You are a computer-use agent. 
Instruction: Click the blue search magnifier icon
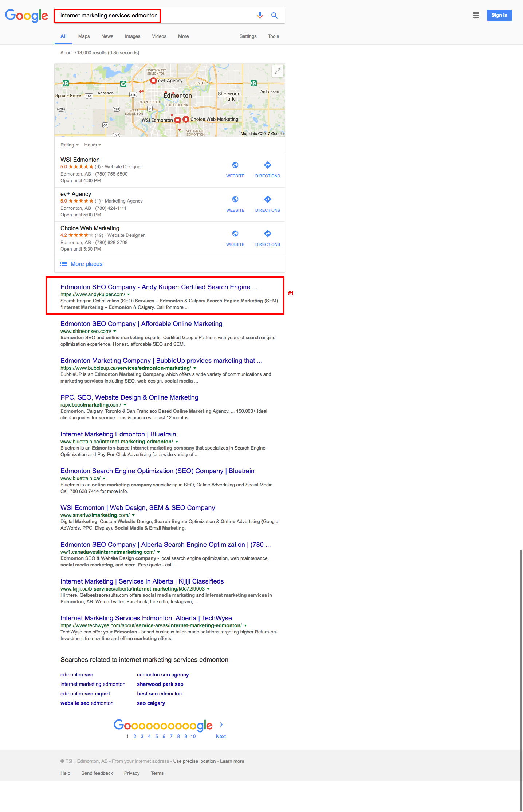[x=274, y=15]
